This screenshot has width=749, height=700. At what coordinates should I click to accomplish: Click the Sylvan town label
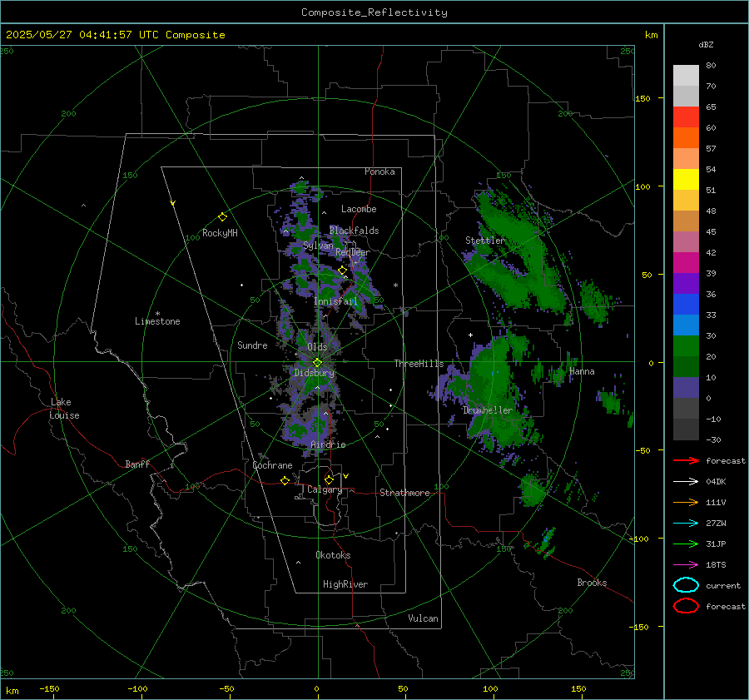(318, 246)
